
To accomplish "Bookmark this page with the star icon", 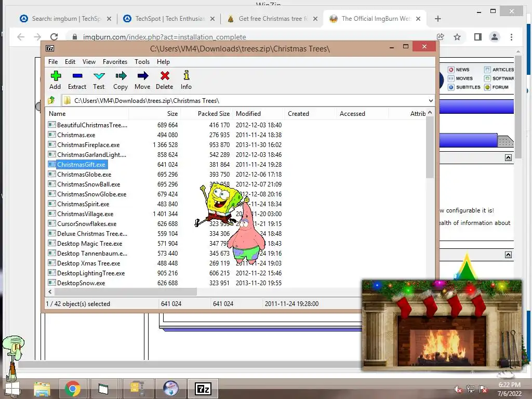I will click(x=457, y=37).
